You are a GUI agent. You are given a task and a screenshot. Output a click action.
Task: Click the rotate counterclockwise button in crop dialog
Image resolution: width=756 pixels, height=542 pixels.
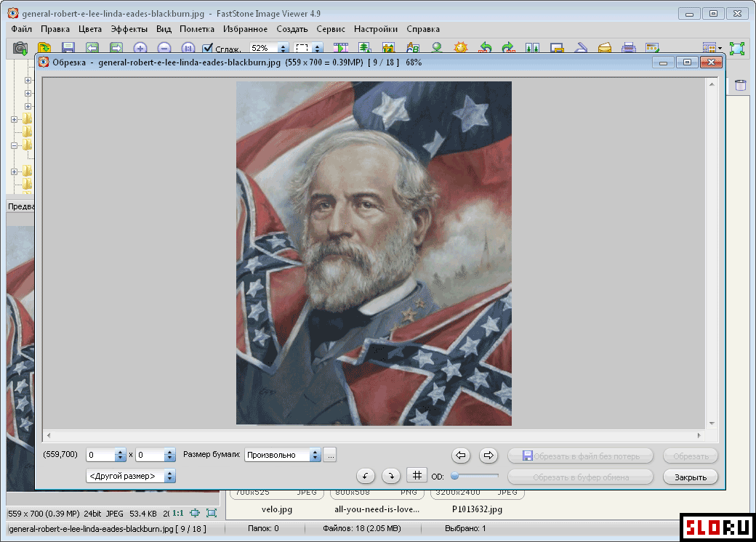tap(366, 476)
